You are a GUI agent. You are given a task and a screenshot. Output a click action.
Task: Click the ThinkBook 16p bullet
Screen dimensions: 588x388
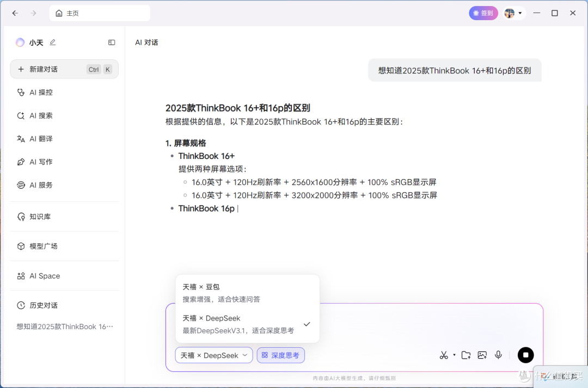(206, 208)
